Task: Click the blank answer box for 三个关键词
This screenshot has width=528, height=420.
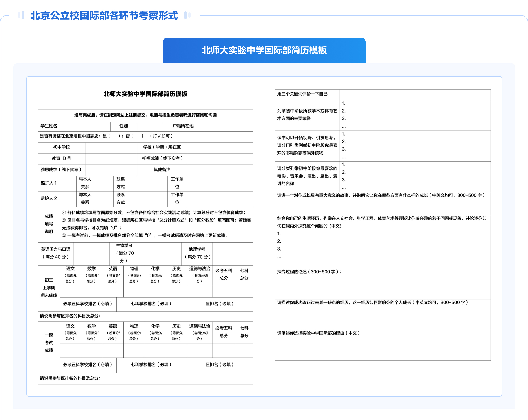Action: 415,95
